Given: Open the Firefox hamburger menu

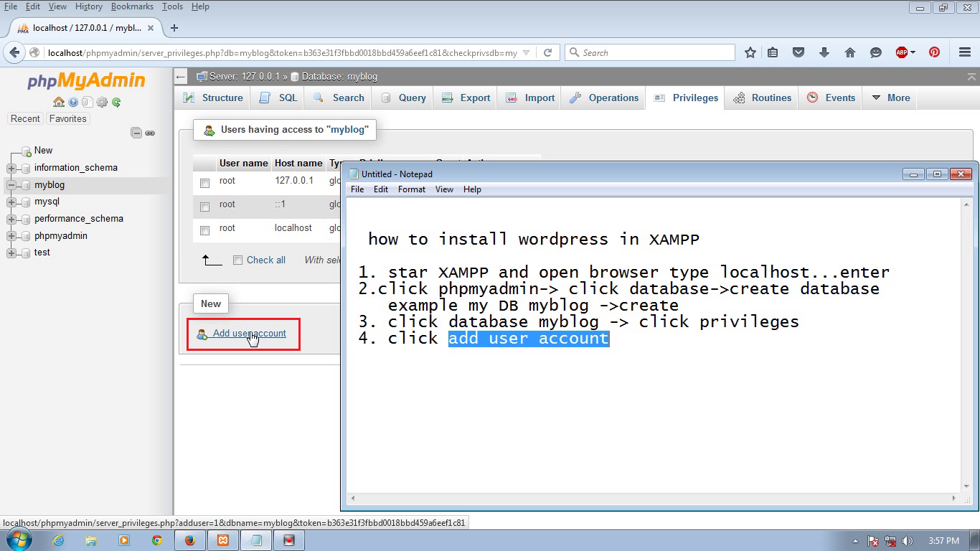Looking at the screenshot, I should click(965, 52).
